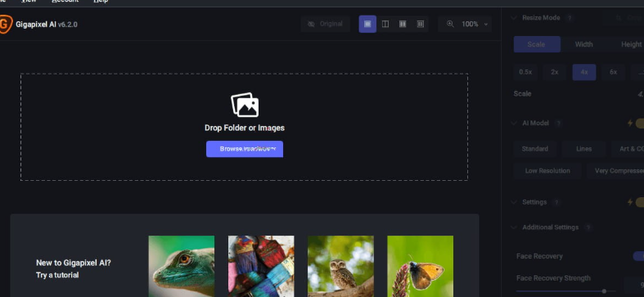Click the 'Face Recovery Strength' label

(553, 278)
